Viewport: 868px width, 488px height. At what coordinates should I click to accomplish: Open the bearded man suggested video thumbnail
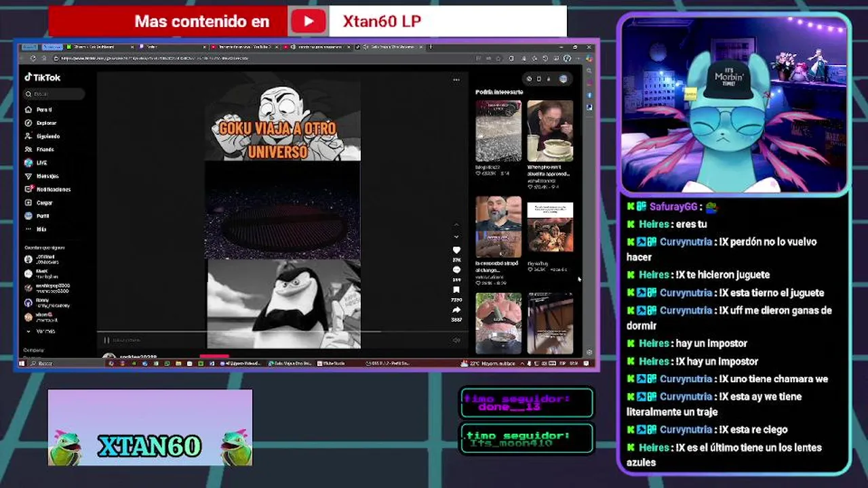point(498,227)
